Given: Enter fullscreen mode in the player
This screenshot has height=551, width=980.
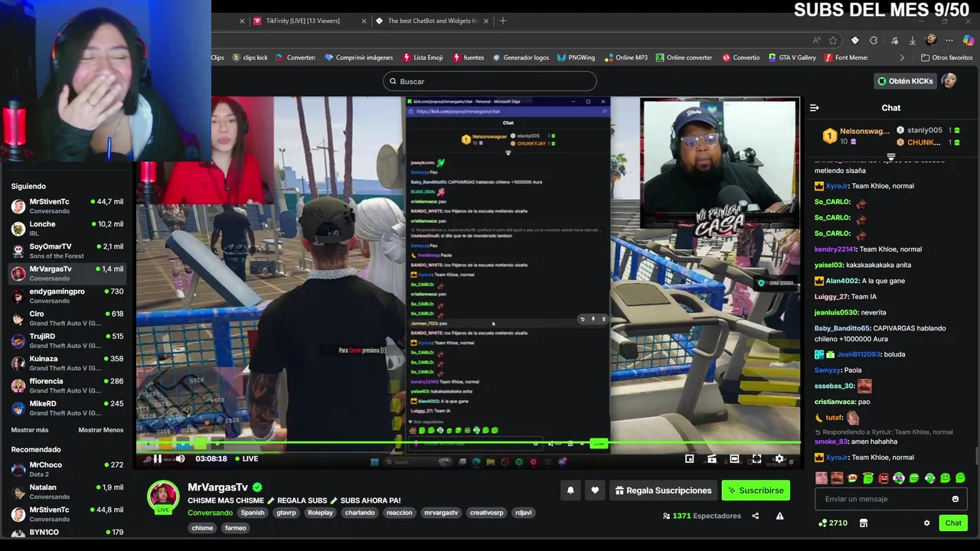Looking at the screenshot, I should point(756,458).
